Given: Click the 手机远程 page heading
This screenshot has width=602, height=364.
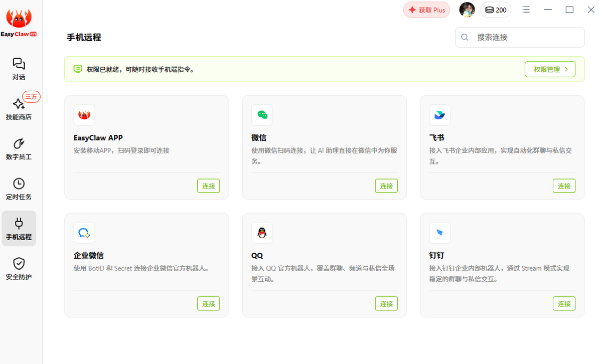Looking at the screenshot, I should tap(84, 37).
